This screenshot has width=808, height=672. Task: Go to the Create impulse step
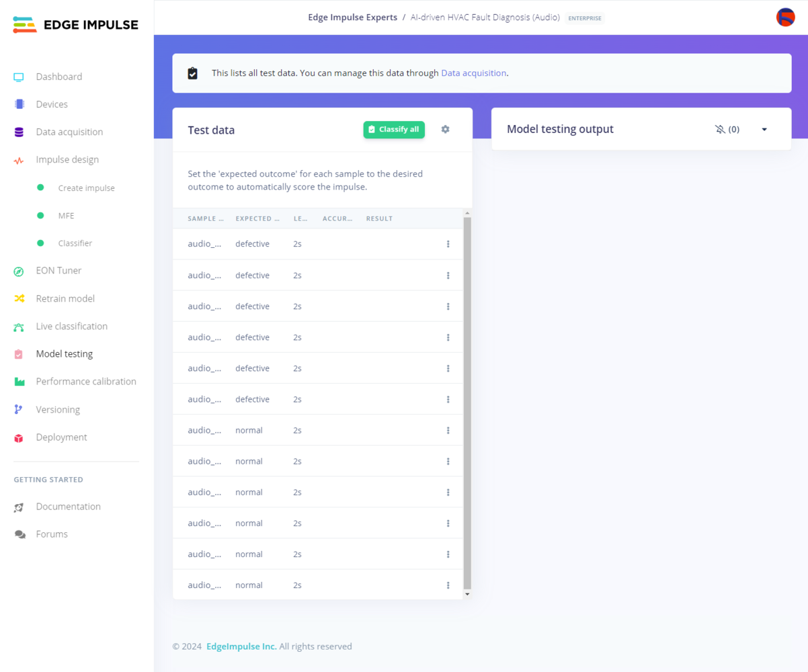86,188
